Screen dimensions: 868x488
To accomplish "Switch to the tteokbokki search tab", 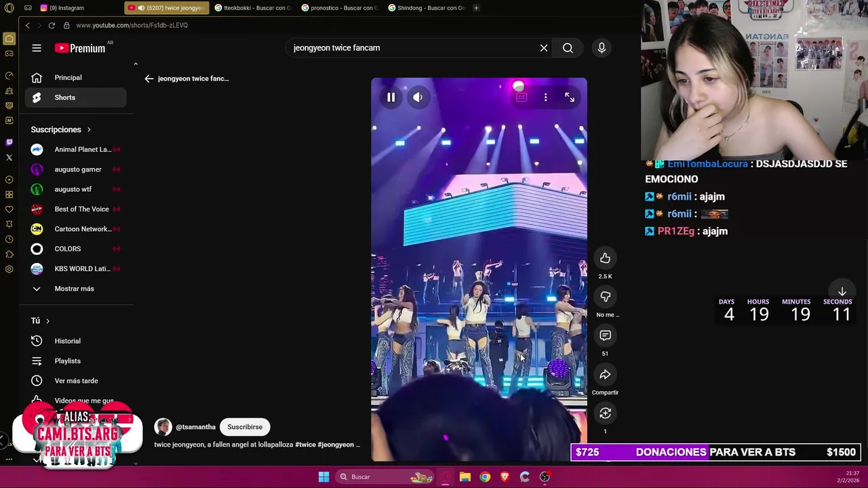I will click(x=253, y=8).
